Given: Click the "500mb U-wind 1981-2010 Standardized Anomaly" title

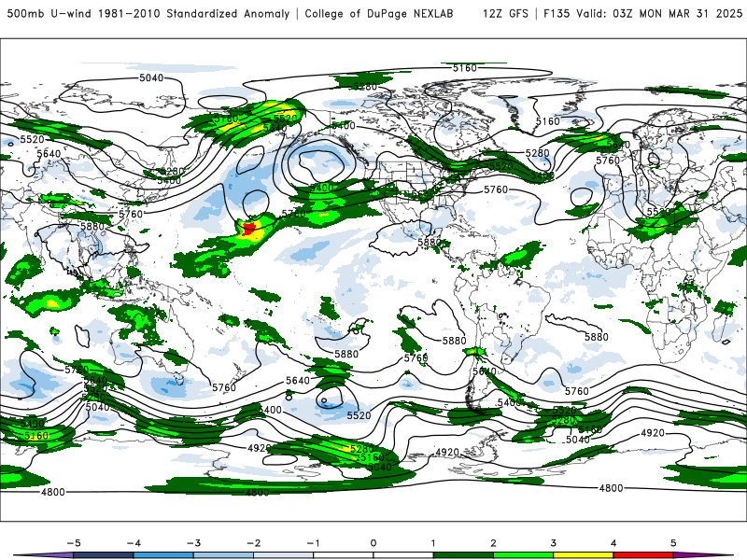Looking at the screenshot, I should click(x=148, y=13).
